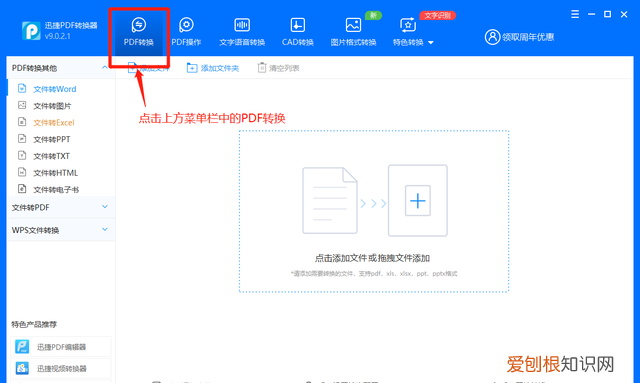
Task: Collapse the PDF转换其他 section
Action: click(x=104, y=67)
